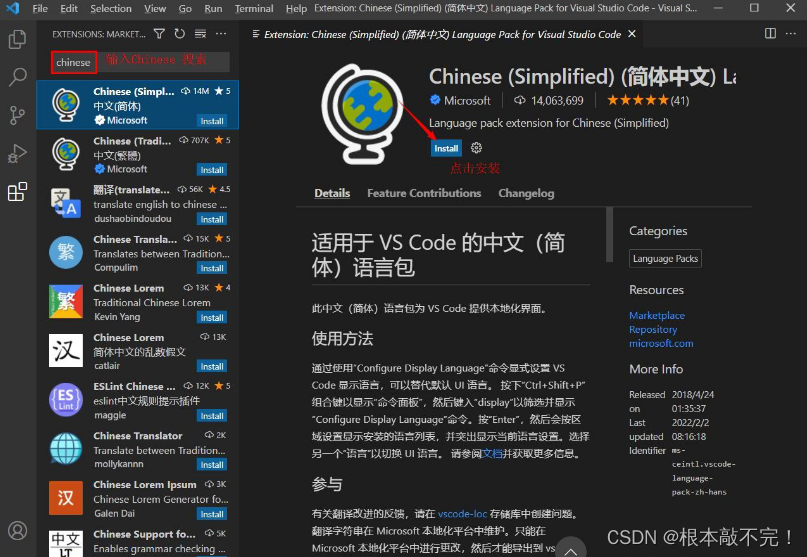Open the 文档 documentation link
This screenshot has width=807, height=557.
pos(492,454)
